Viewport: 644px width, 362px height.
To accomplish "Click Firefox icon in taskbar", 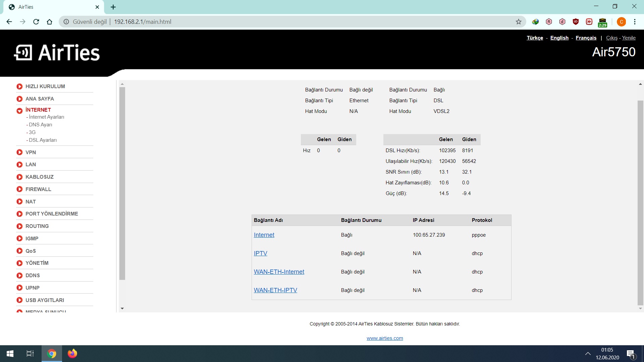I will (x=72, y=354).
